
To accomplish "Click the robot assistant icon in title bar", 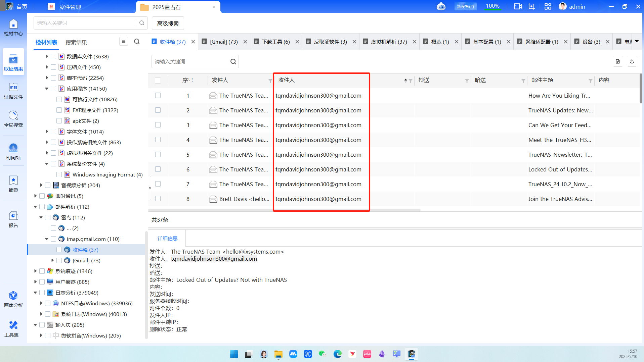I will [x=441, y=6].
